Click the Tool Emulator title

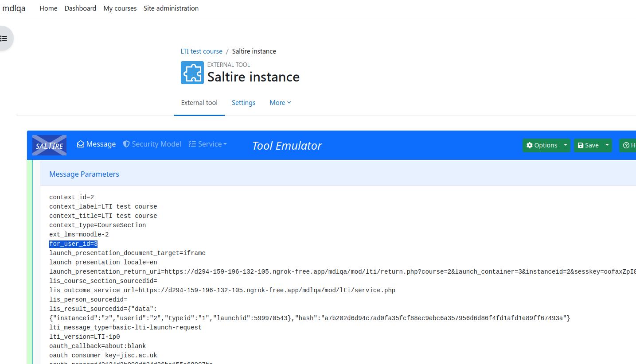pyautogui.click(x=287, y=146)
